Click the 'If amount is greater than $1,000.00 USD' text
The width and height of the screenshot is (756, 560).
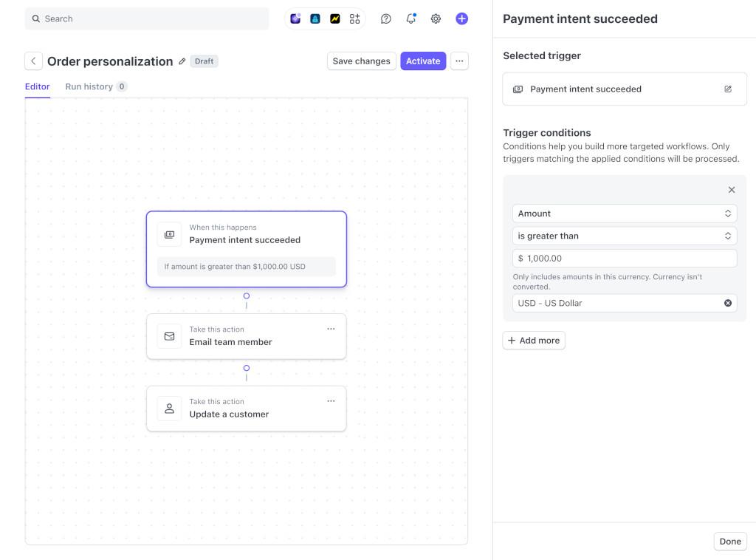235,267
